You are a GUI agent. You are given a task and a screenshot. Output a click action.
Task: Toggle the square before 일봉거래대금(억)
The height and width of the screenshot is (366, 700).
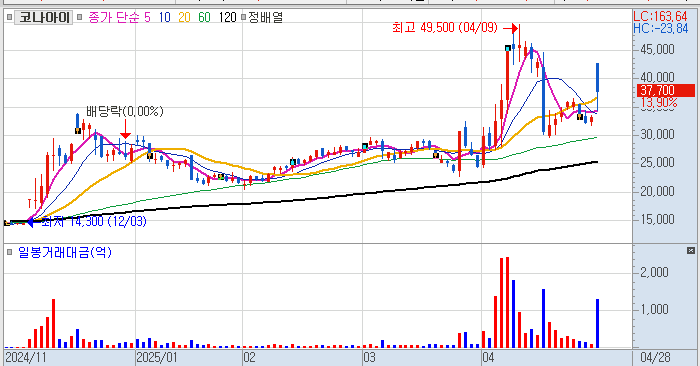(x=9, y=253)
